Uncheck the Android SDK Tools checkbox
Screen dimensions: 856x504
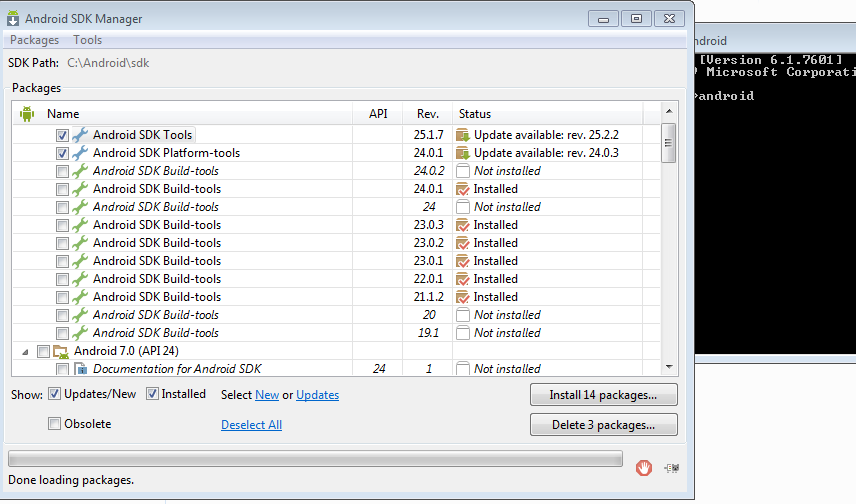[62, 135]
